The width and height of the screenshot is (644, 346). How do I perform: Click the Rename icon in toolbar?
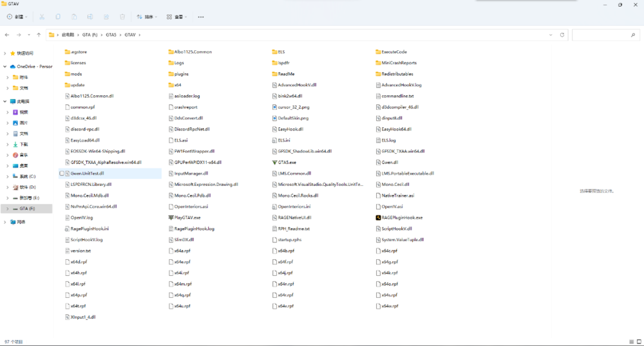coord(90,17)
